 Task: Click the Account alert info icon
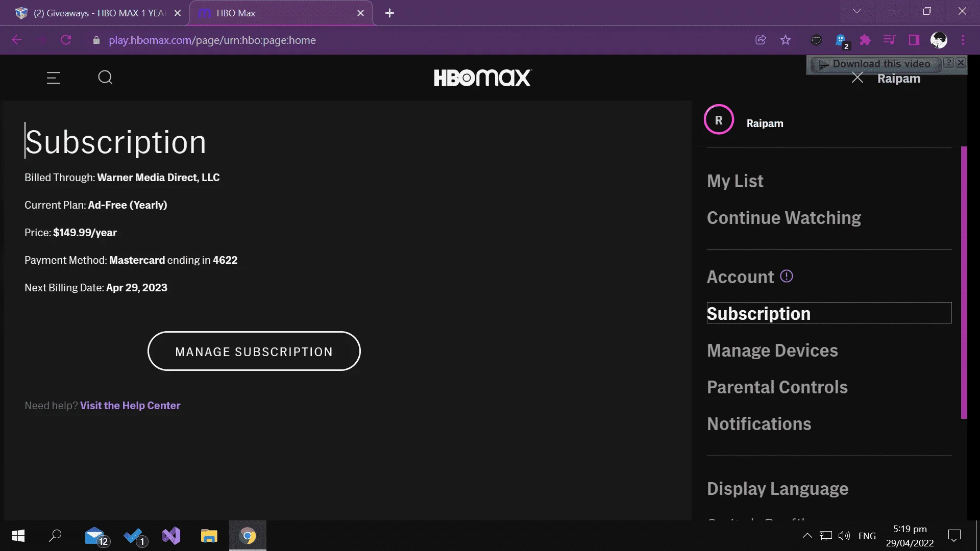(787, 276)
